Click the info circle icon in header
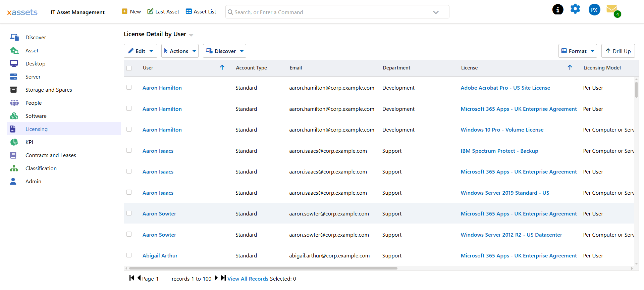This screenshot has width=644, height=290. pyautogui.click(x=558, y=9)
